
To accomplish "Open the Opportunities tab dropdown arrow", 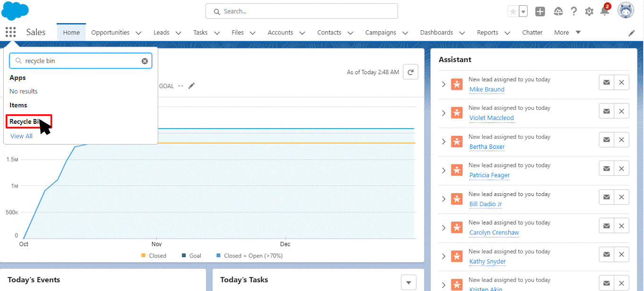I will pos(138,33).
